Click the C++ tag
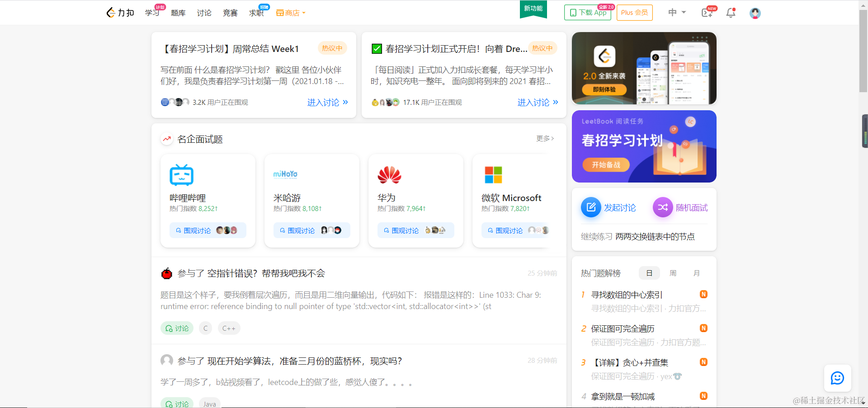868x408 pixels. pyautogui.click(x=229, y=328)
